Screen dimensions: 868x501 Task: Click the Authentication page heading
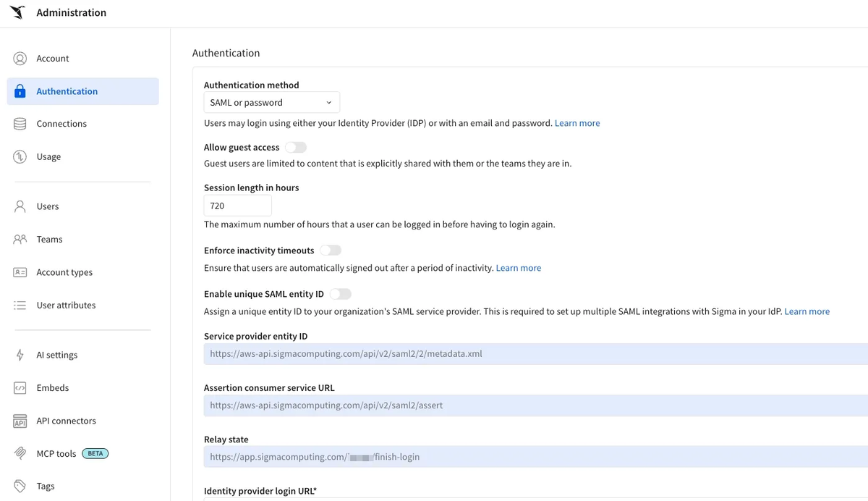(x=226, y=53)
